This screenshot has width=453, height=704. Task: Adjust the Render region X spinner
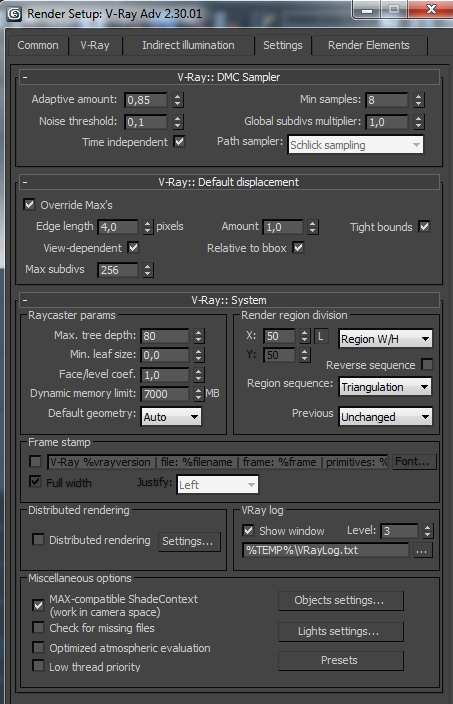click(x=305, y=336)
